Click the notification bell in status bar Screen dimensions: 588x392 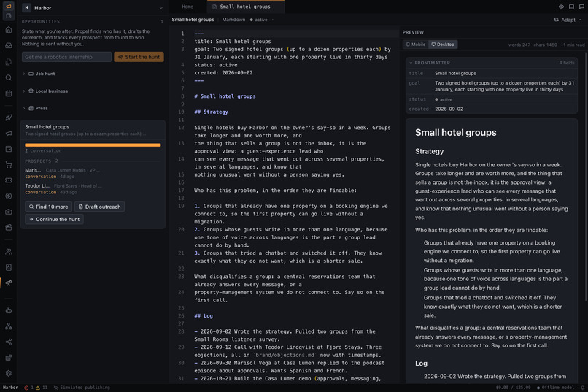click(x=582, y=388)
